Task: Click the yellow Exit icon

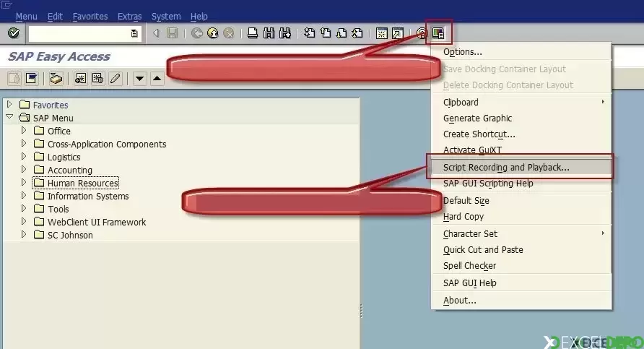Action: 213,33
